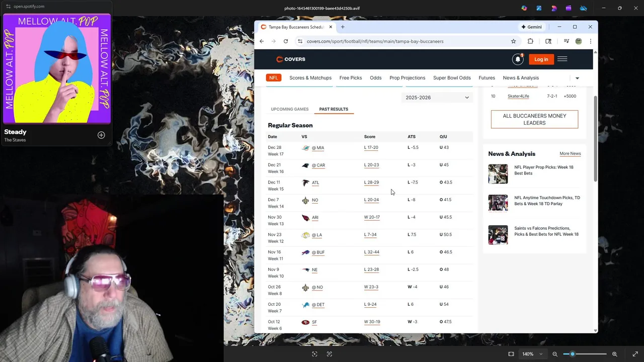Screen dimensions: 644x362
Task: Click the Miami Dolphins team logo
Action: pos(305,148)
